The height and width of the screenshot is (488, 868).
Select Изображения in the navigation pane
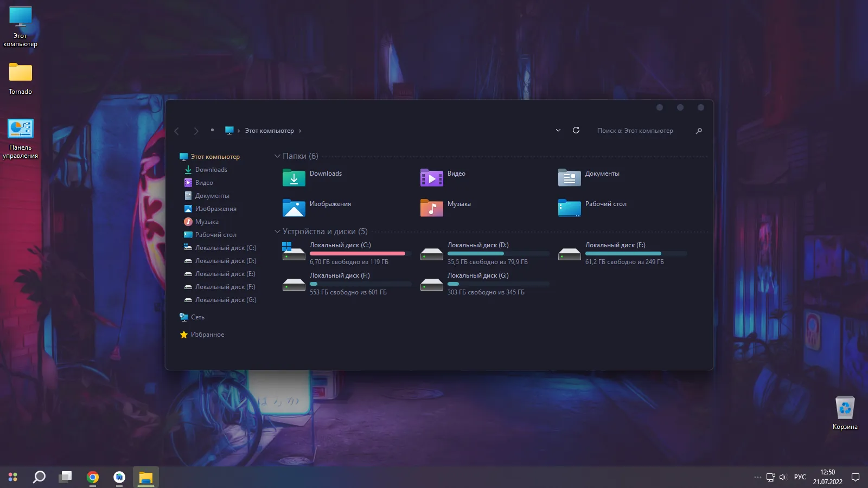click(x=210, y=209)
